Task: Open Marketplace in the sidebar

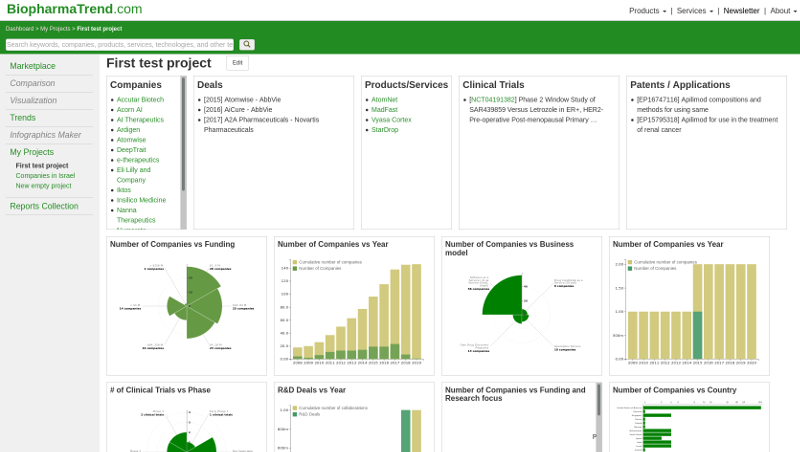Action: tap(33, 66)
